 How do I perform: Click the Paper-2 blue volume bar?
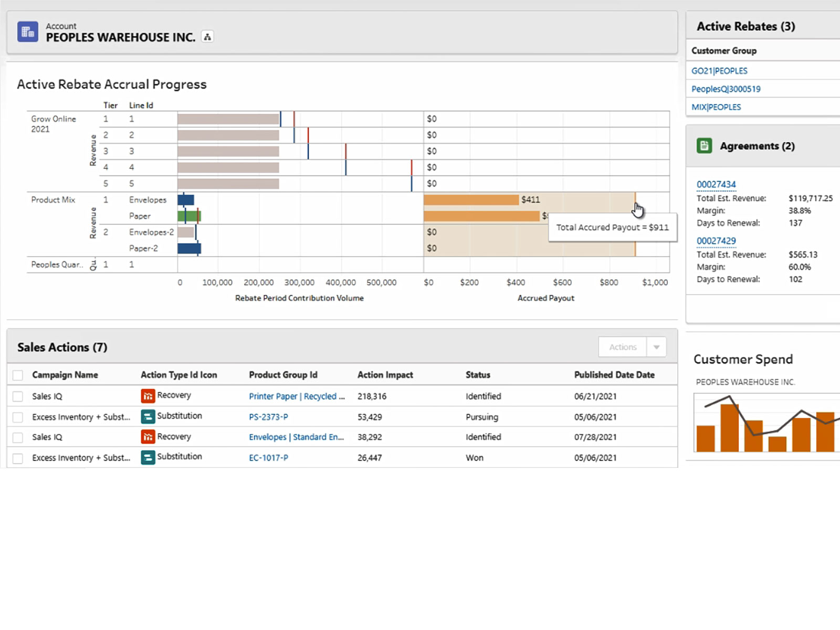[x=189, y=248]
